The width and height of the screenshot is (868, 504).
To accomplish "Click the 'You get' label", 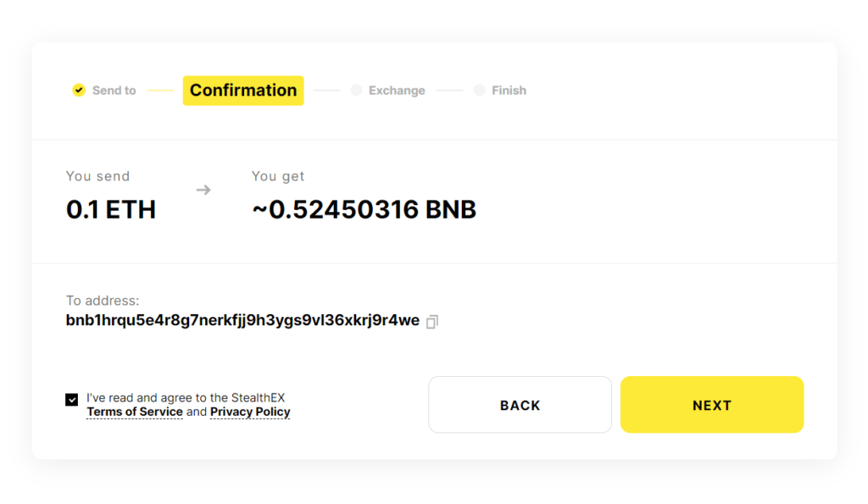I will click(x=278, y=176).
